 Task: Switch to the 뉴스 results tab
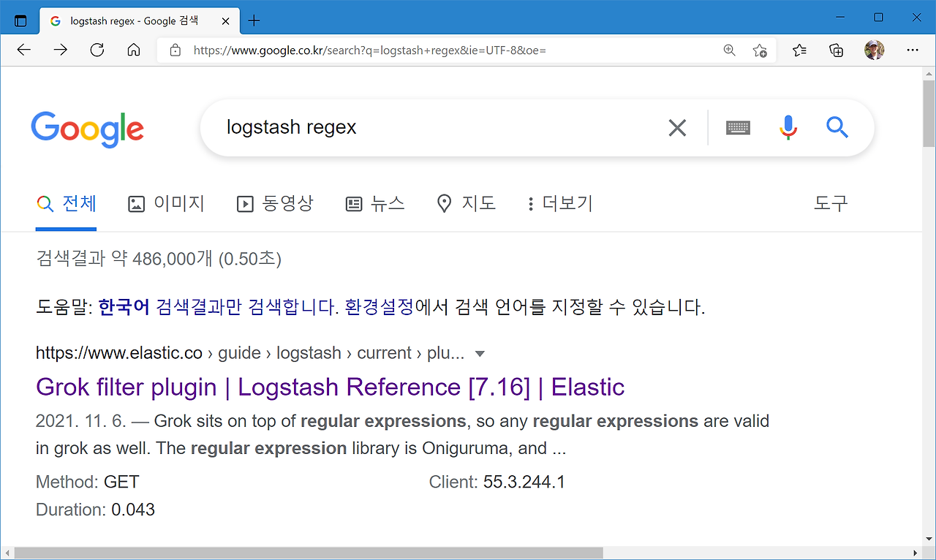click(375, 203)
